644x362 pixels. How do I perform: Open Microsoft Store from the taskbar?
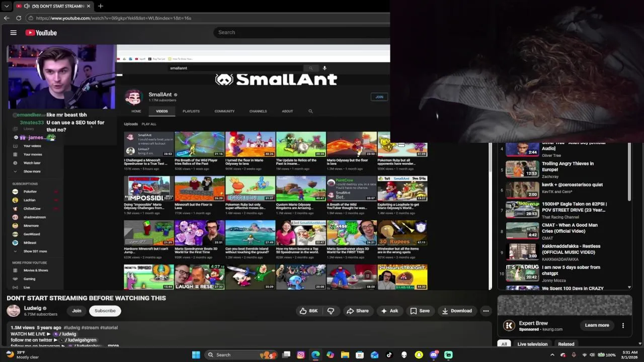point(360,355)
